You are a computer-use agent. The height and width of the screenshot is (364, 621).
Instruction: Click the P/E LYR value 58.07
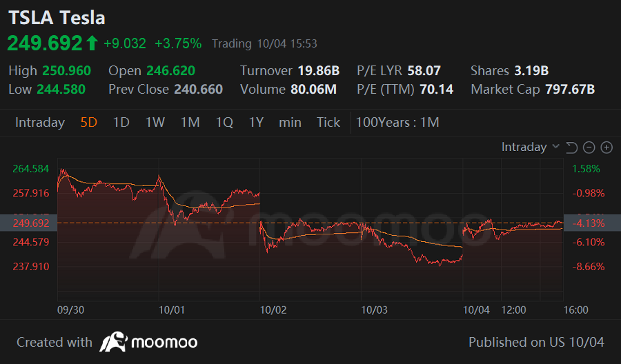[424, 71]
